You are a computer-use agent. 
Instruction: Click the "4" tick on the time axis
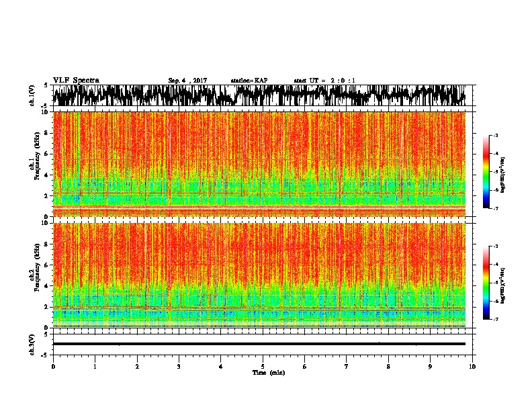point(221,367)
